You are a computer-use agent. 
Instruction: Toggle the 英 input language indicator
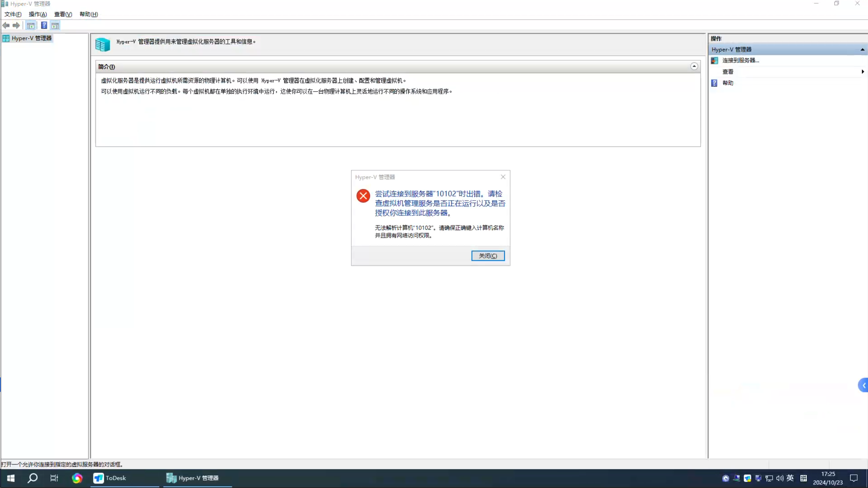point(790,478)
